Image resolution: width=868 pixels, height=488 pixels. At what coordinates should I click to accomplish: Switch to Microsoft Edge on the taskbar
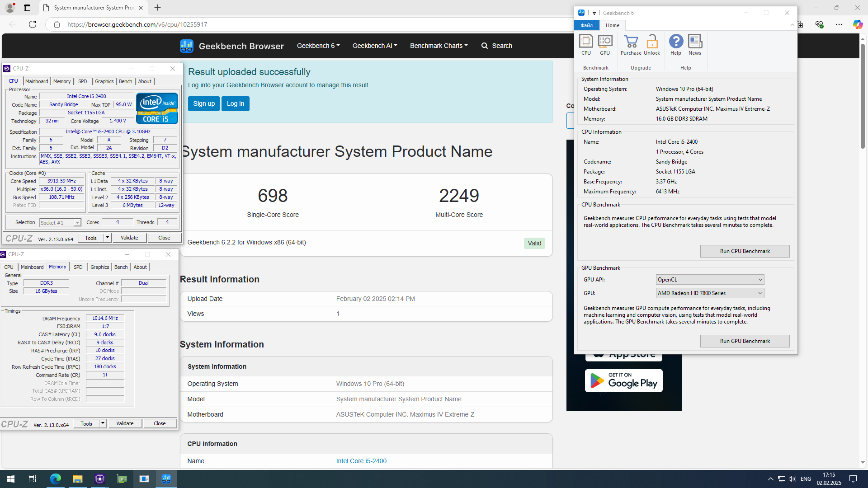(55, 479)
